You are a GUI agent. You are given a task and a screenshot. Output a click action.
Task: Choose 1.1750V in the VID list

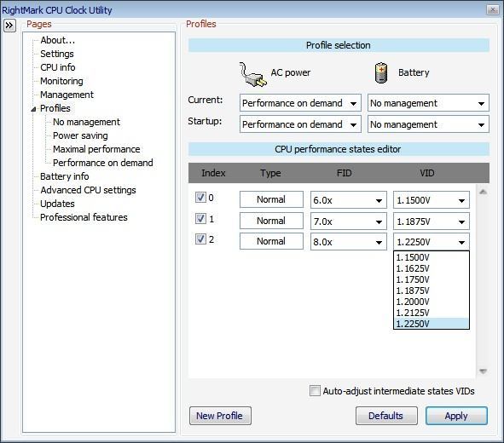(431, 279)
